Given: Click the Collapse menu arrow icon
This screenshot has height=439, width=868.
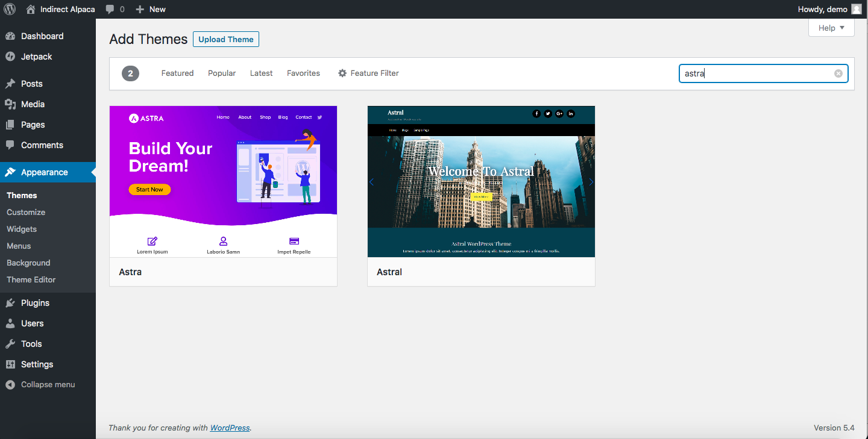Looking at the screenshot, I should coord(10,385).
